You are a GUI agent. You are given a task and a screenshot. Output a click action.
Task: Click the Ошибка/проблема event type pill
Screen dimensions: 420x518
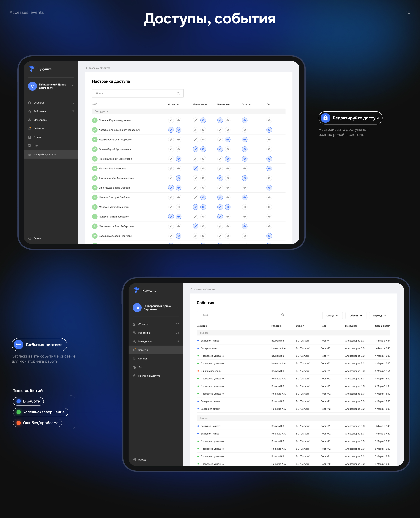coord(37,423)
